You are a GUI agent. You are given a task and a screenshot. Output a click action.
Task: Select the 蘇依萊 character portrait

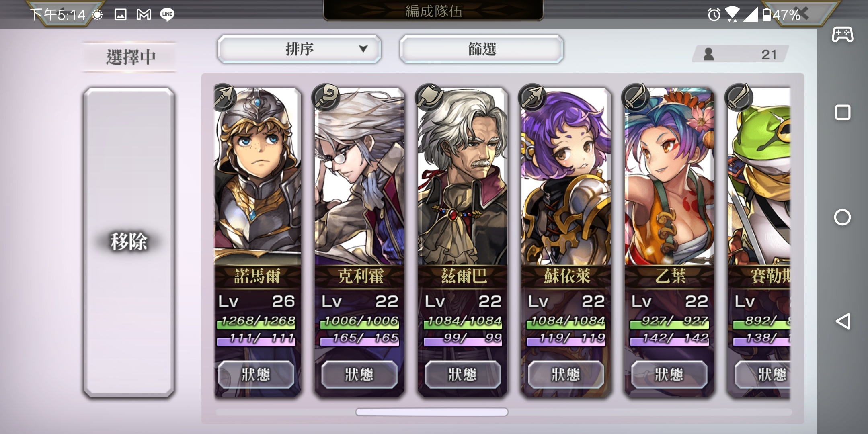pyautogui.click(x=566, y=177)
